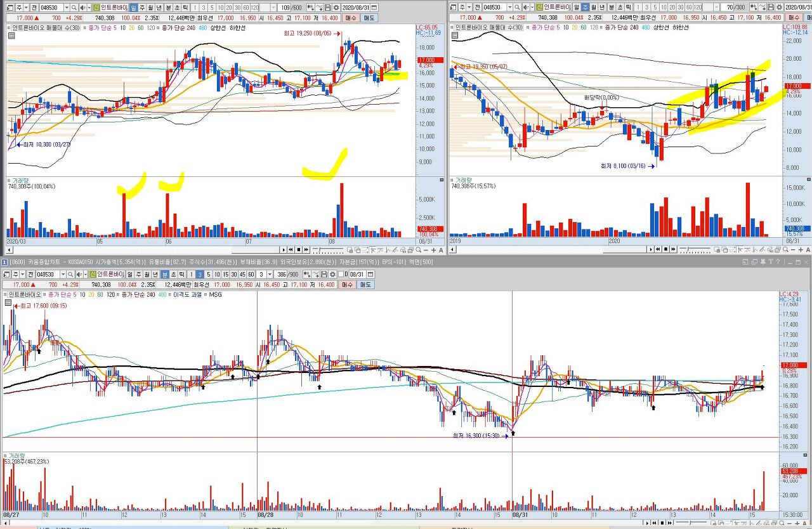Select 일 daily period in top-left chart

133,7
